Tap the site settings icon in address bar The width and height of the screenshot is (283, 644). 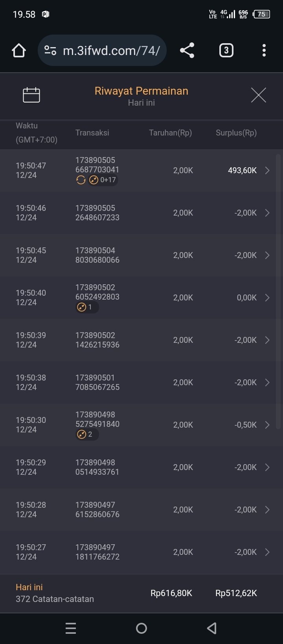tap(50, 51)
